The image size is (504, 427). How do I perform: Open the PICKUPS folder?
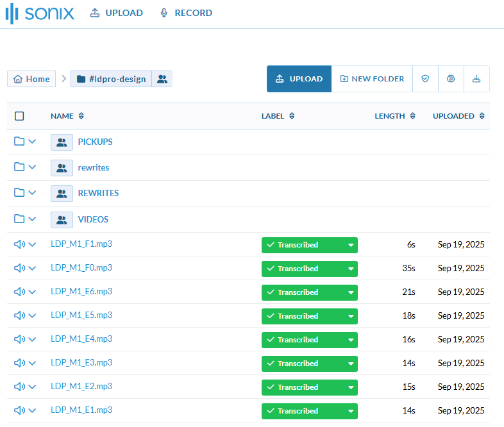(x=95, y=142)
